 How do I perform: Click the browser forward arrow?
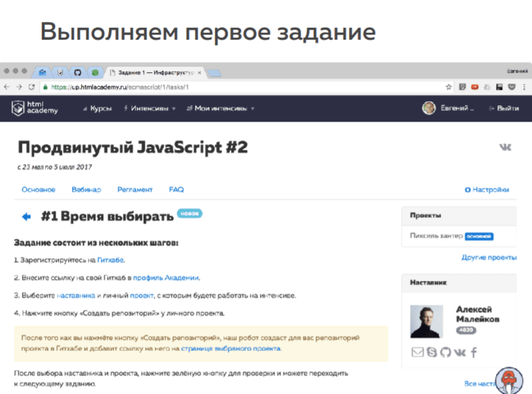point(19,87)
